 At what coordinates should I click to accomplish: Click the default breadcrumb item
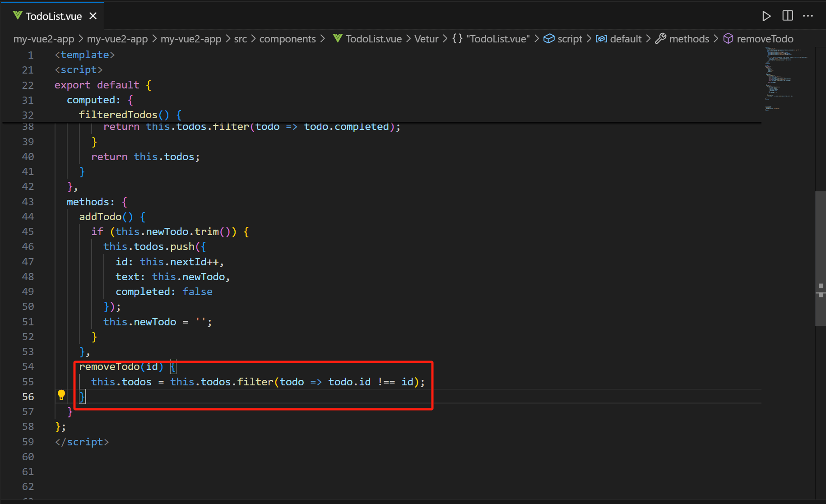click(625, 39)
